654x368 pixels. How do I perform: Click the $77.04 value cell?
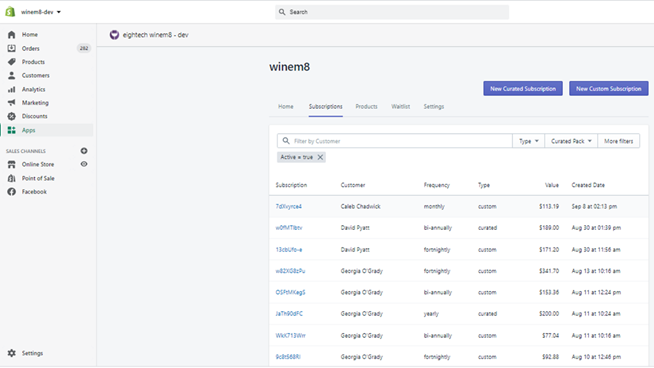[x=551, y=335]
